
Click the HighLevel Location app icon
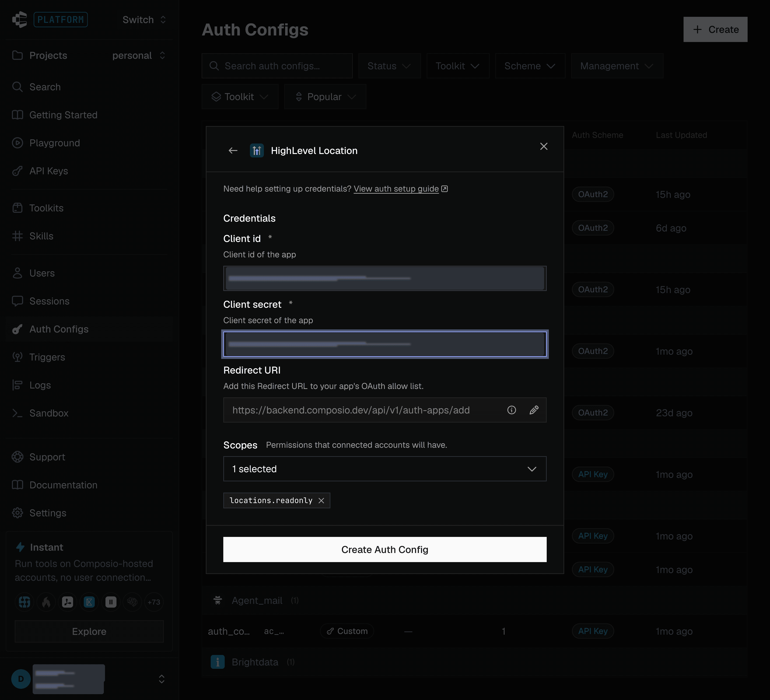[257, 150]
